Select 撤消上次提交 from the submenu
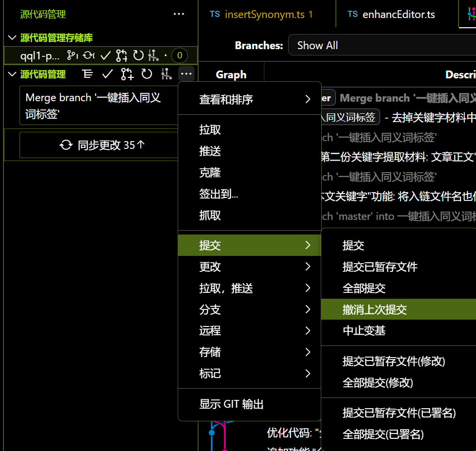 point(375,309)
